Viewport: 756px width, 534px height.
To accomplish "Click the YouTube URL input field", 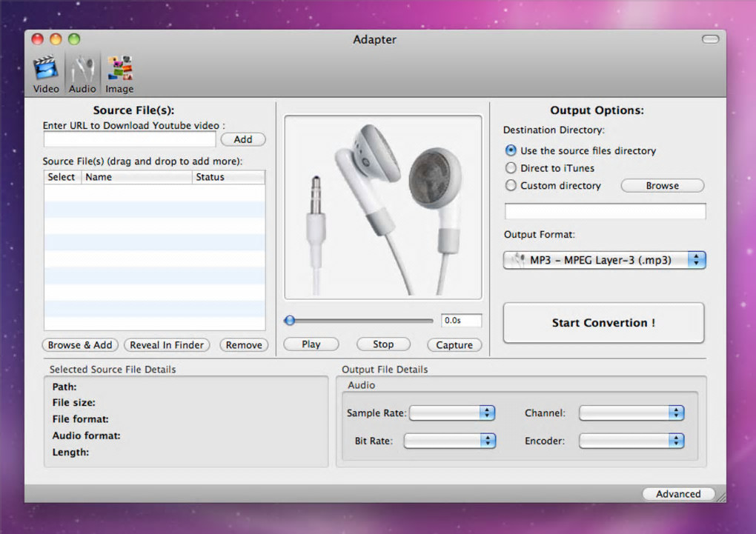I will click(130, 139).
